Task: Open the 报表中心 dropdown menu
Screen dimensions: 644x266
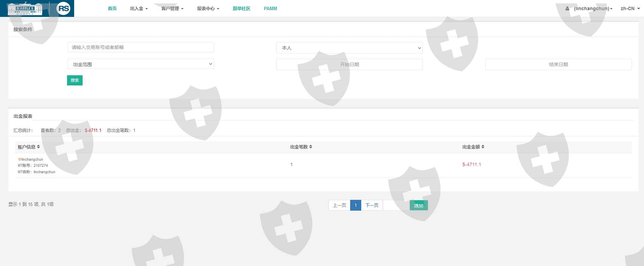Action: click(x=208, y=8)
